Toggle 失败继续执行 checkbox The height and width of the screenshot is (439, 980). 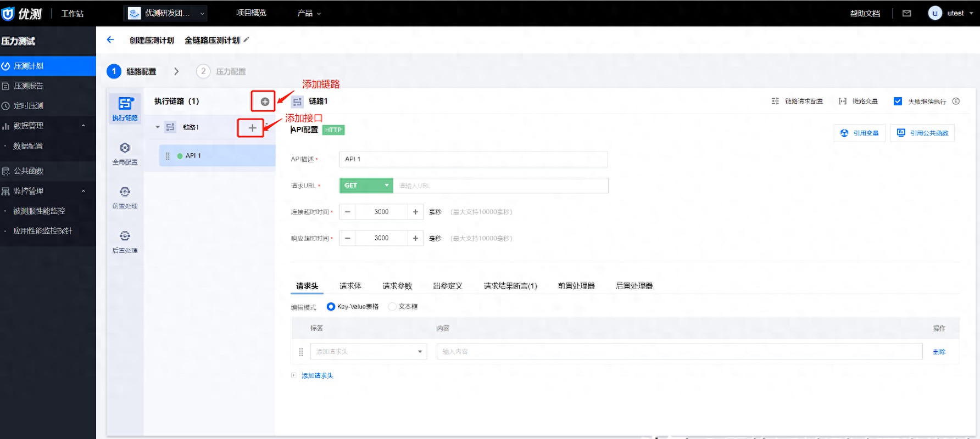point(898,101)
